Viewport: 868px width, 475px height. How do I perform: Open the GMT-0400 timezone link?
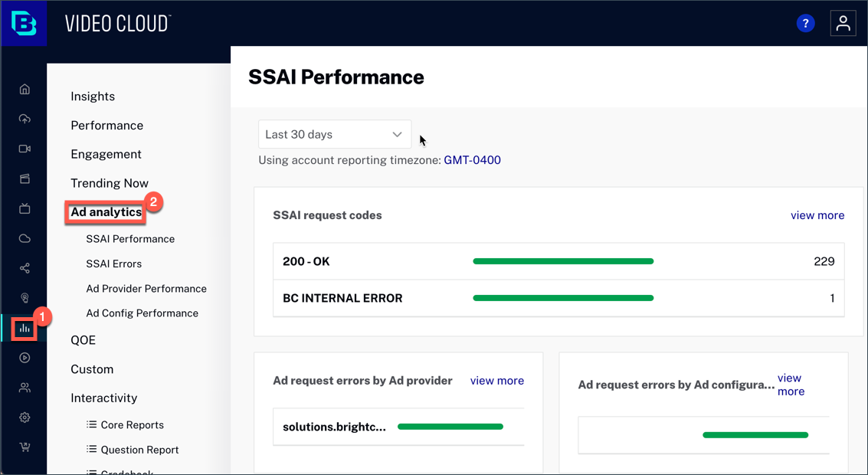472,160
